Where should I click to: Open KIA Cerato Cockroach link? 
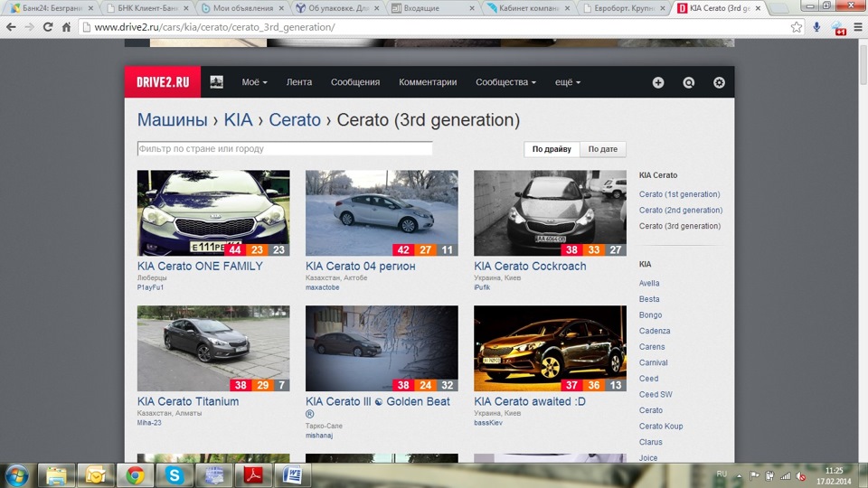click(530, 266)
